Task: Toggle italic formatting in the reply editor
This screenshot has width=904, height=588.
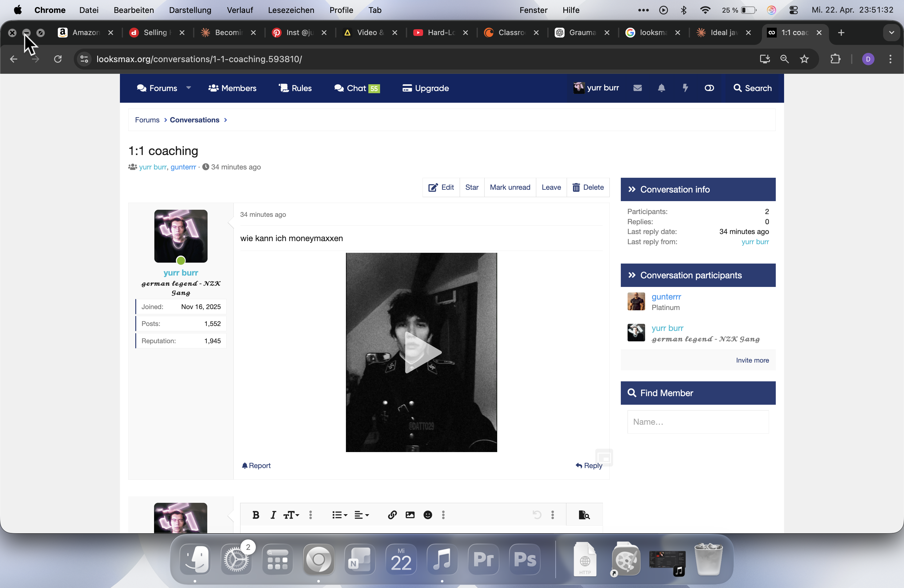Action: [273, 515]
